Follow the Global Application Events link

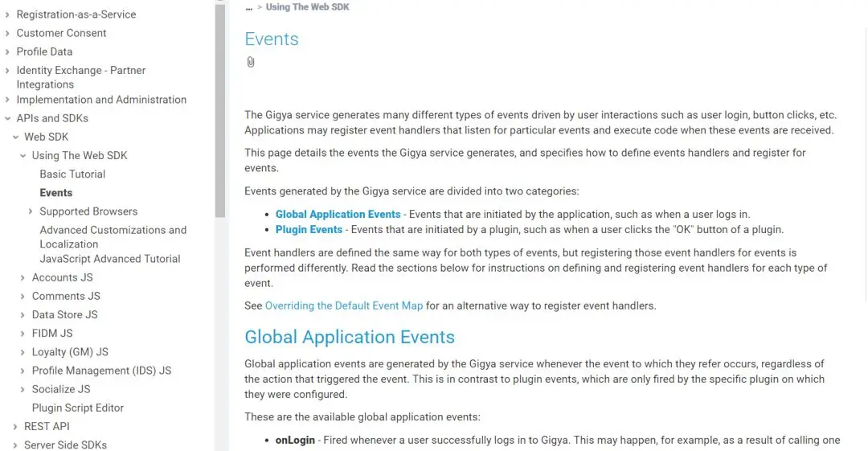click(338, 215)
